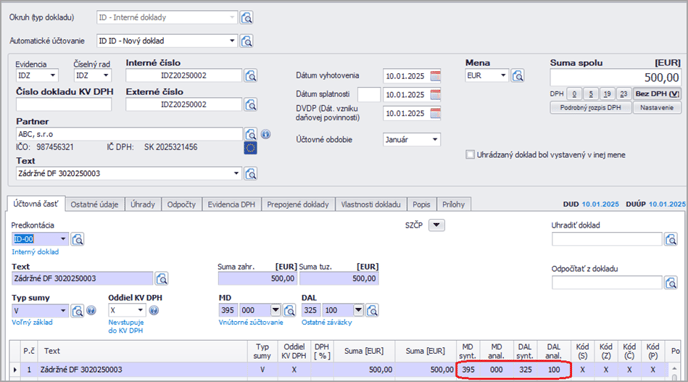Open Evidencia IDZ dropdown
This screenshot has height=382, width=688.
[x=53, y=75]
